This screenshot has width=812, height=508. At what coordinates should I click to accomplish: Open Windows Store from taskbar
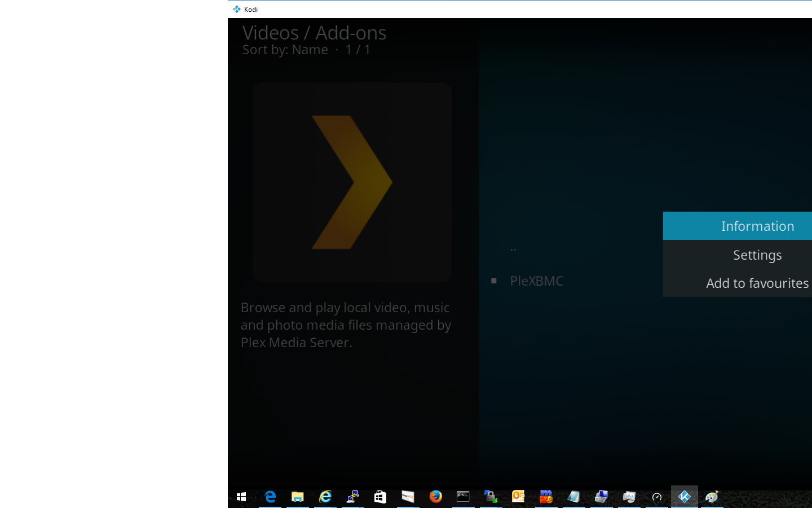[381, 497]
